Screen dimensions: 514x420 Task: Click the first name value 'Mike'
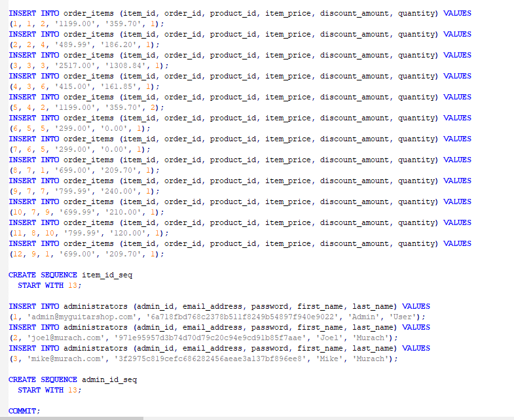tap(329, 359)
